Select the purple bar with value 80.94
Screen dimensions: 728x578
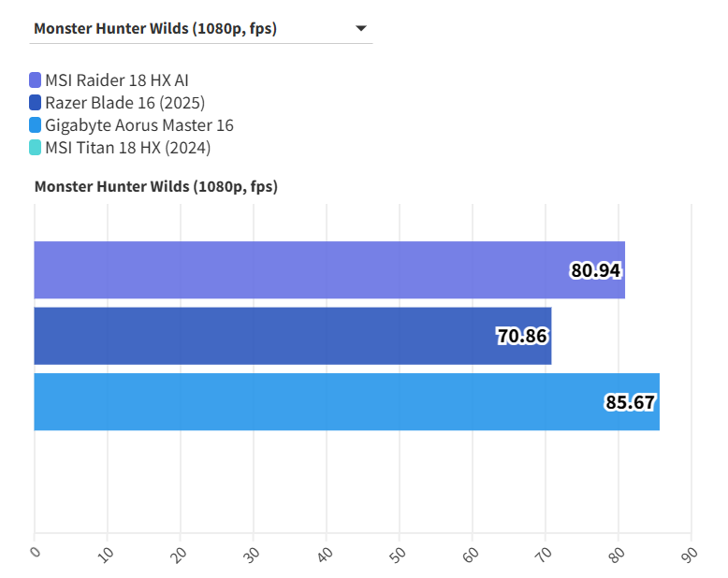coord(329,270)
